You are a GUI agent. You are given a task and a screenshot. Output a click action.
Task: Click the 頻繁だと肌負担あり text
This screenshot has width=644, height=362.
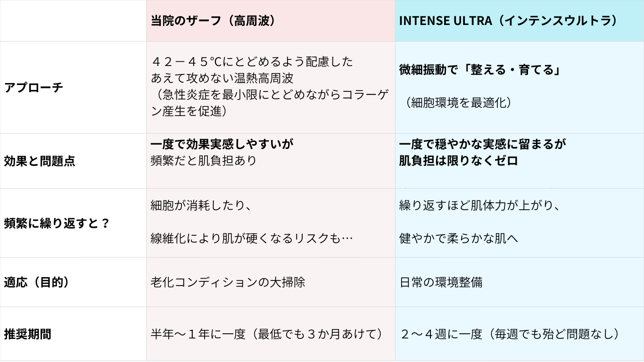coord(204,160)
